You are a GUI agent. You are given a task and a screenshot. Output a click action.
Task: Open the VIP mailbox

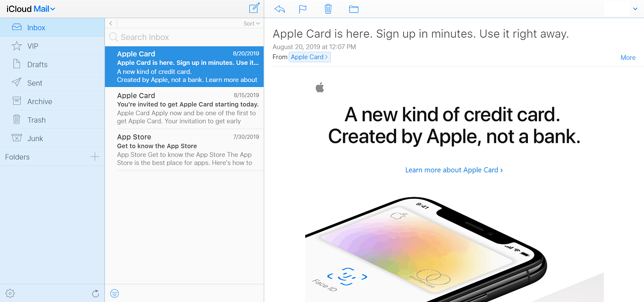52,46
